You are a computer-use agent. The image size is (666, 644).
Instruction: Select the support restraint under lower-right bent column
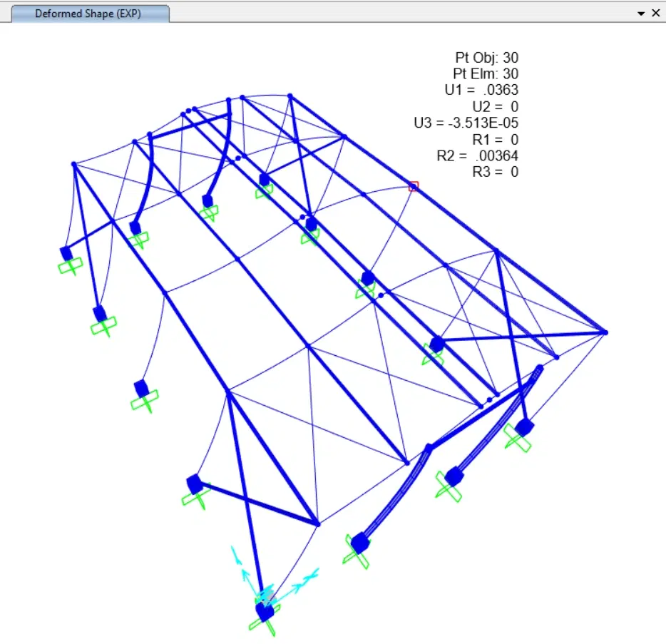(357, 553)
